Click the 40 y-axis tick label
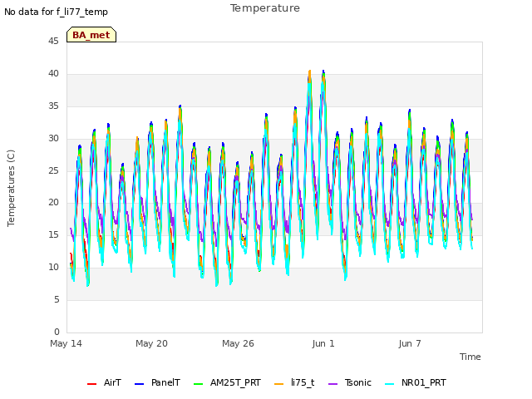Image resolution: width=532 pixels, height=399 pixels. point(53,74)
